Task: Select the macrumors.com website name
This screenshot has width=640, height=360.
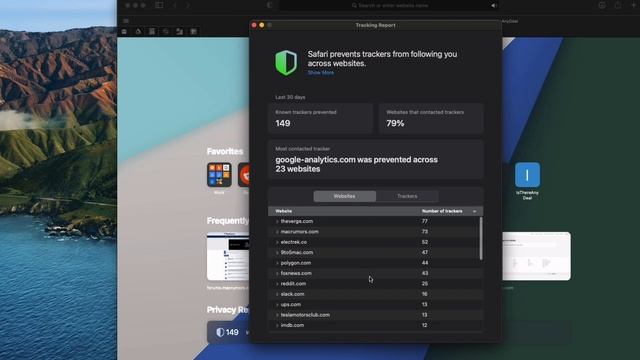Action: 300,231
